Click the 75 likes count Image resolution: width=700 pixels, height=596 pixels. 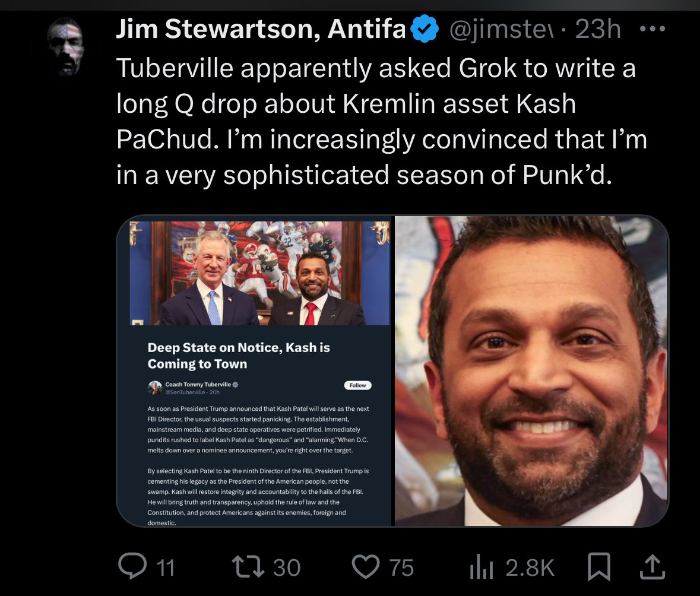click(x=401, y=568)
